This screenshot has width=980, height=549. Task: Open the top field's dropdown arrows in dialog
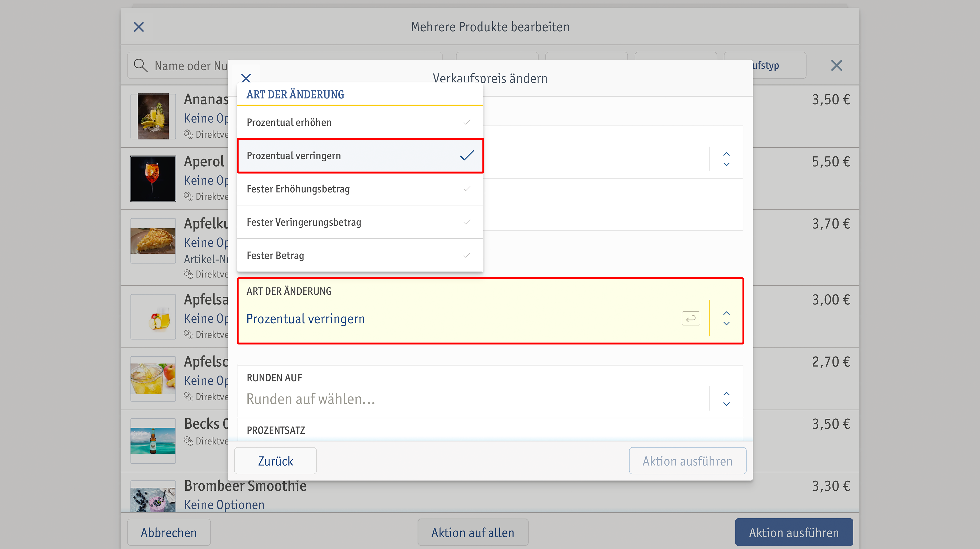pos(726,159)
